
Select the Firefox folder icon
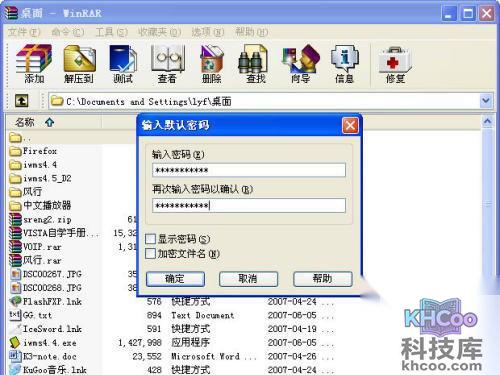[x=15, y=151]
